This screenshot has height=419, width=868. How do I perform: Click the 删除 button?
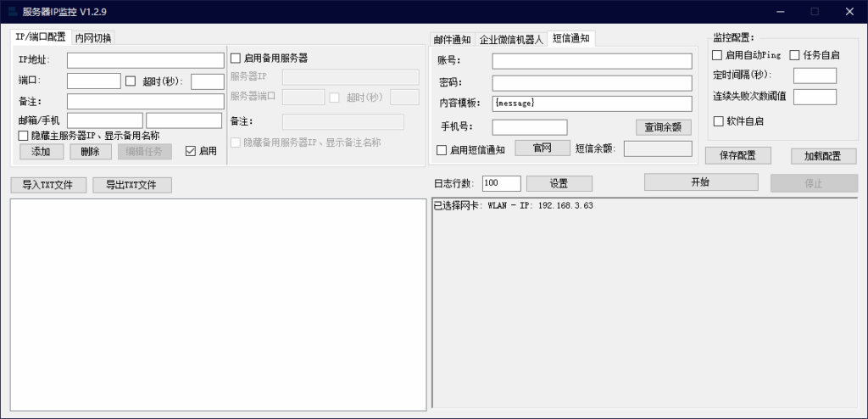[x=90, y=151]
